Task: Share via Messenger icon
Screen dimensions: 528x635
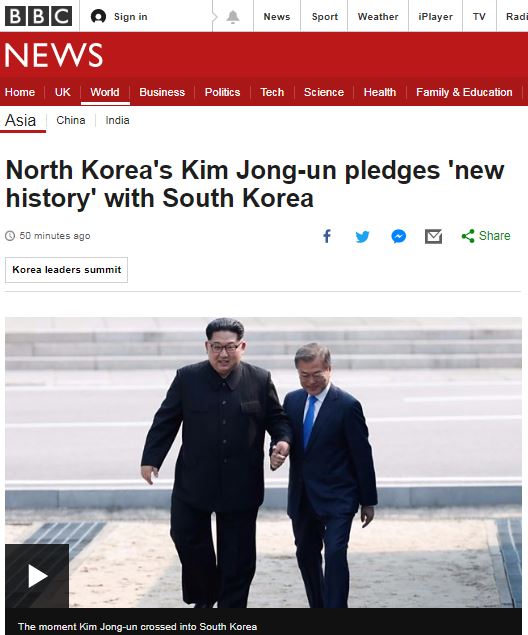Action: point(399,236)
